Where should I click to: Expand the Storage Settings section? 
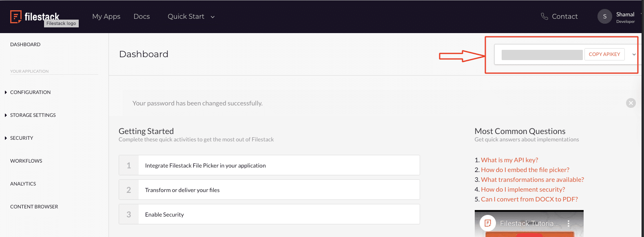click(x=30, y=115)
